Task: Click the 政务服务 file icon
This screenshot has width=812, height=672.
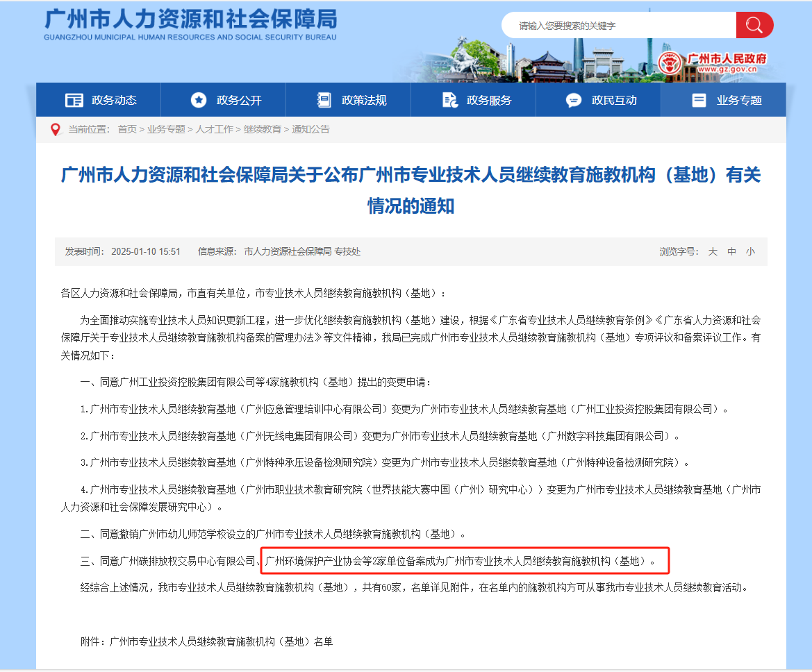Action: point(449,100)
